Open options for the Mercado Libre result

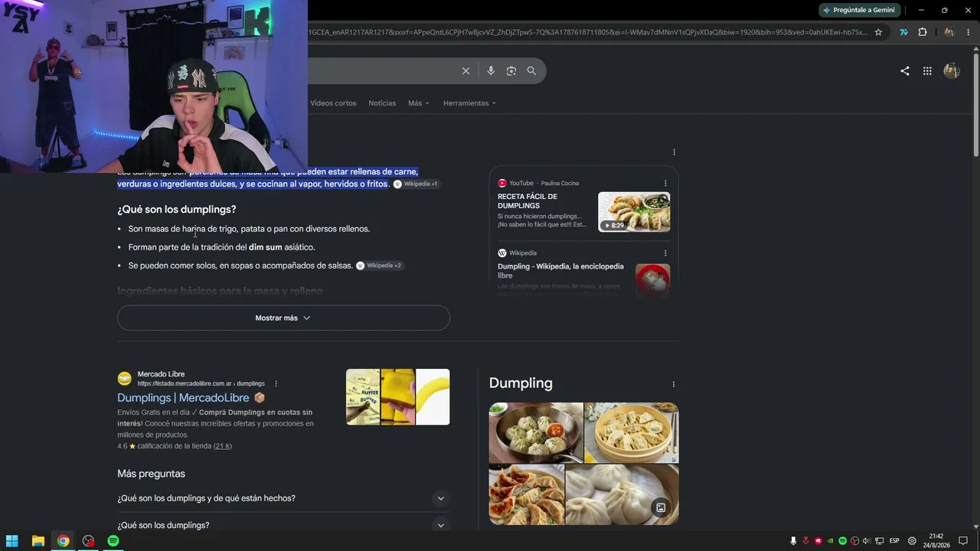tap(276, 383)
